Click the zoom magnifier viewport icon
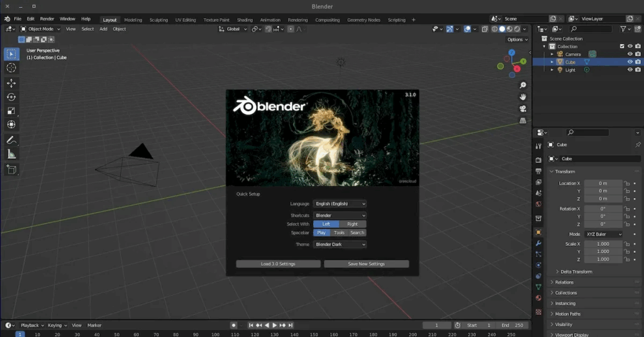 (x=523, y=85)
